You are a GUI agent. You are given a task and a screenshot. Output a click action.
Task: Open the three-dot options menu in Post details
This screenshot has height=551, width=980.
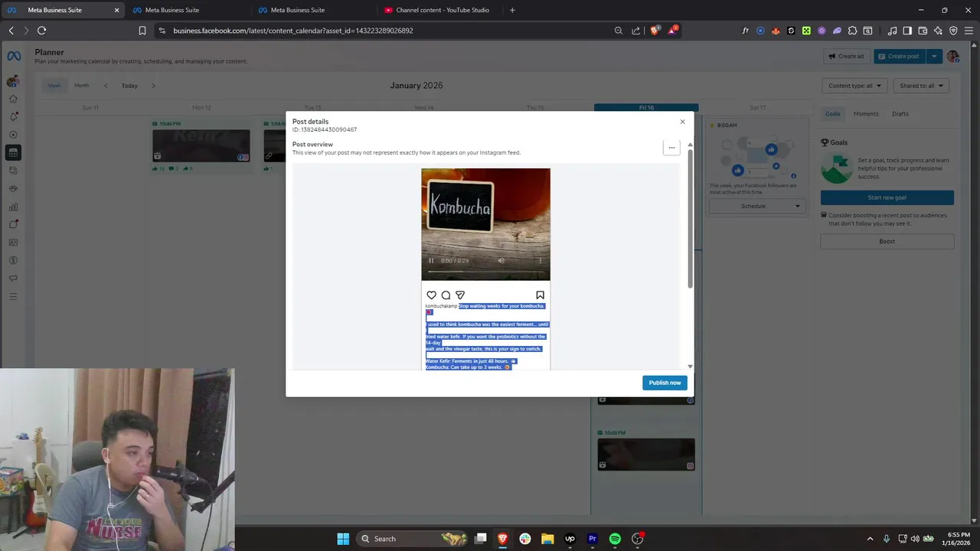point(671,148)
